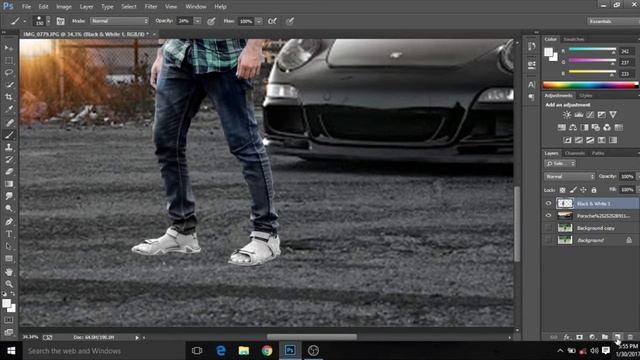Select the Zoom tool

(x=9, y=284)
